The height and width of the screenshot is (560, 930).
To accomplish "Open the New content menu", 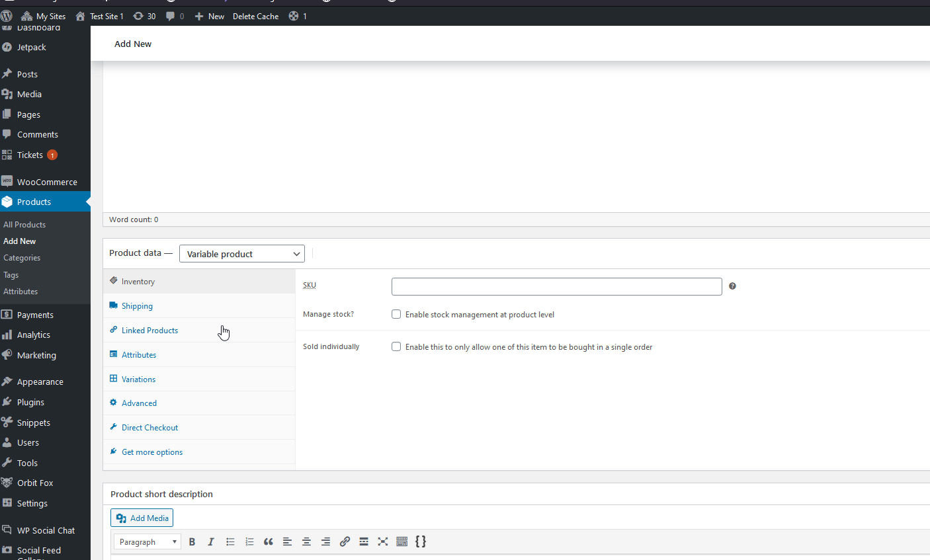I will (x=210, y=16).
